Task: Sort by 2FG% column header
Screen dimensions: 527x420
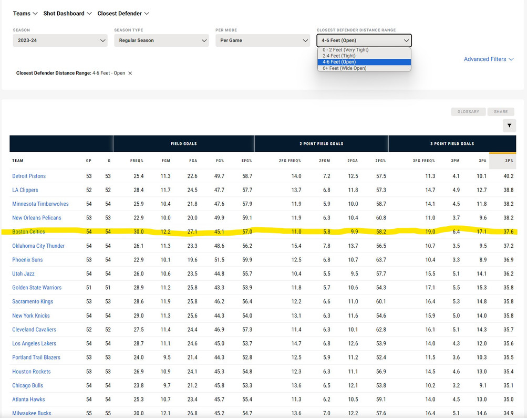Action: point(380,161)
